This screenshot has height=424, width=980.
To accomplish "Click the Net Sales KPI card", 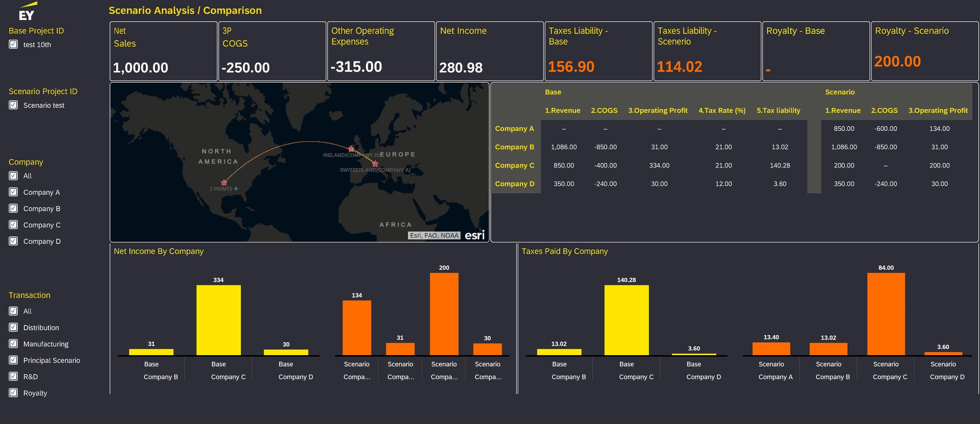I will [x=163, y=51].
